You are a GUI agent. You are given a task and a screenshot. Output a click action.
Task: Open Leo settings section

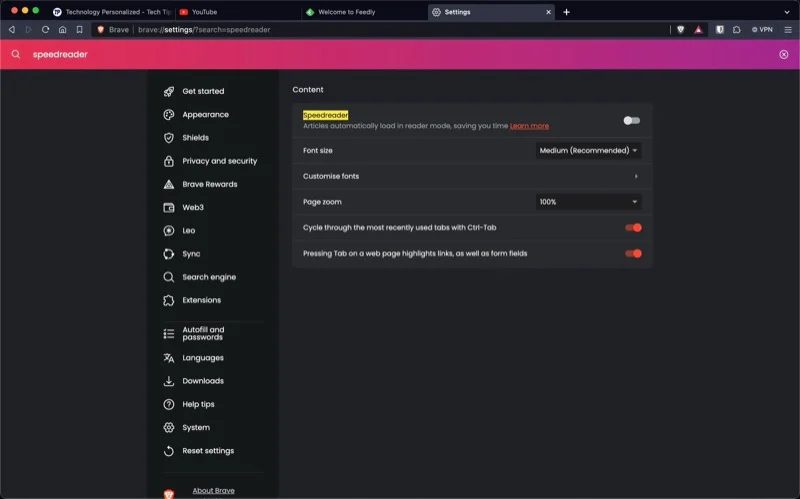(189, 231)
